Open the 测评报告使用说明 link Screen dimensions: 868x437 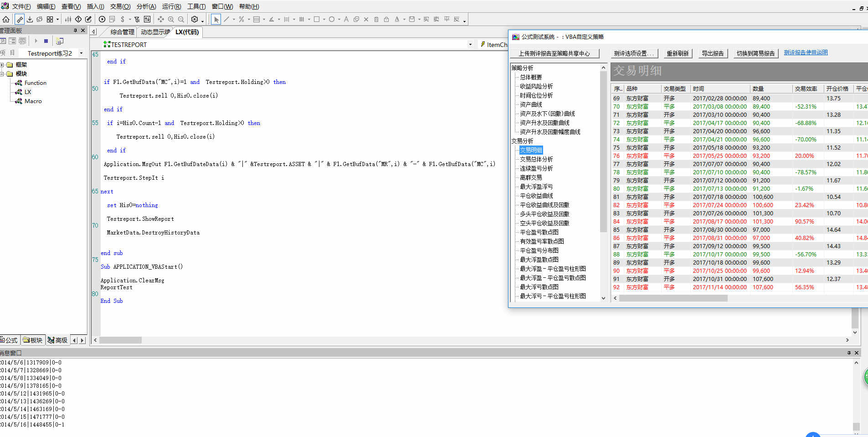806,52
